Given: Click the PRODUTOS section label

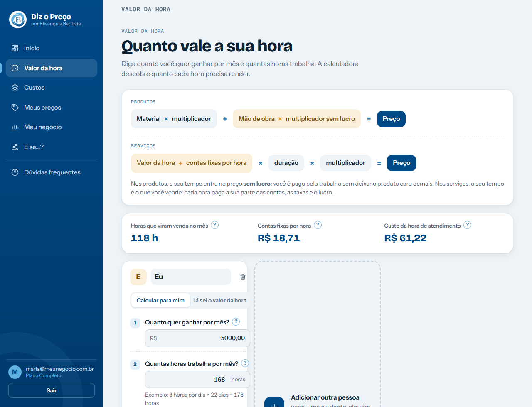Looking at the screenshot, I should click(143, 102).
